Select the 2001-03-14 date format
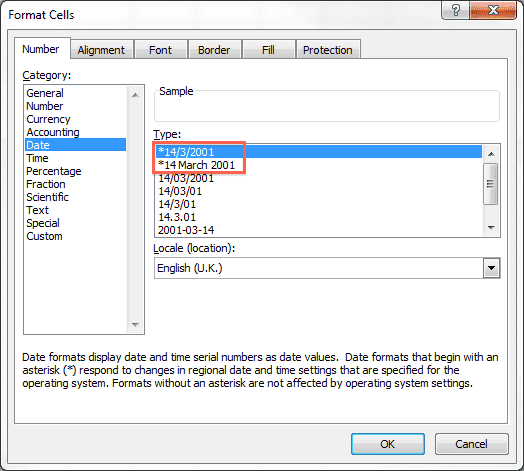Screen dimensions: 524x471 click(319, 230)
